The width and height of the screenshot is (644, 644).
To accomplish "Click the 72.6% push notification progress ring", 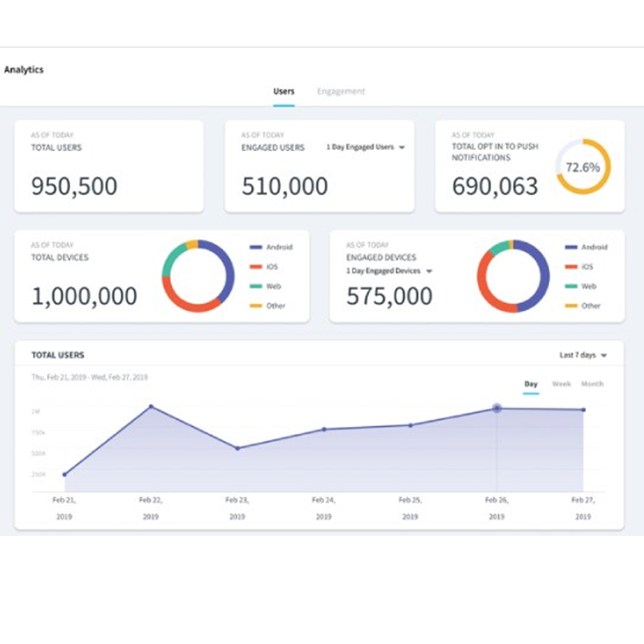I will [582, 167].
